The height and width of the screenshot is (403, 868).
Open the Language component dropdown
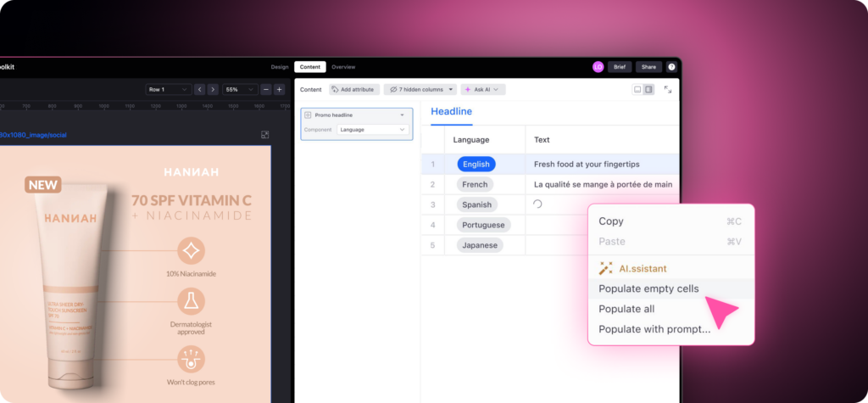[373, 129]
